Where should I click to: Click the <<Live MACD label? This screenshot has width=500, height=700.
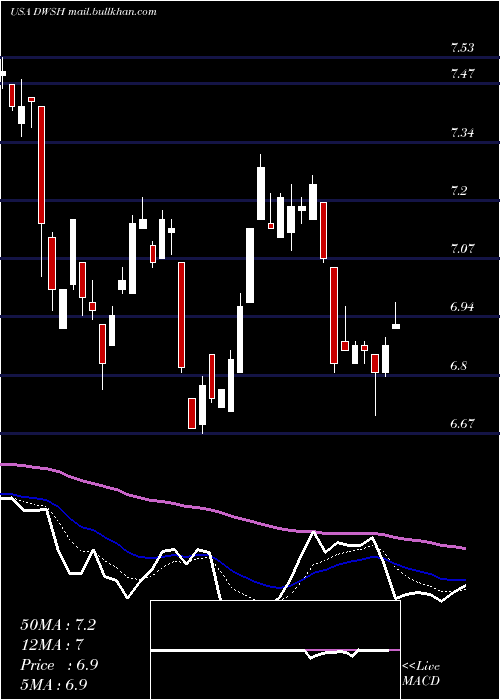click(x=421, y=674)
